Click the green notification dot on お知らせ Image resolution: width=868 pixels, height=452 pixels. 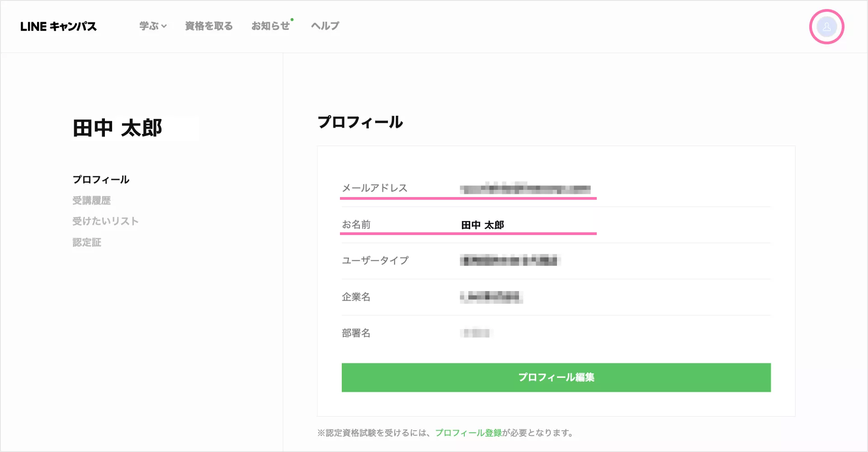292,20
